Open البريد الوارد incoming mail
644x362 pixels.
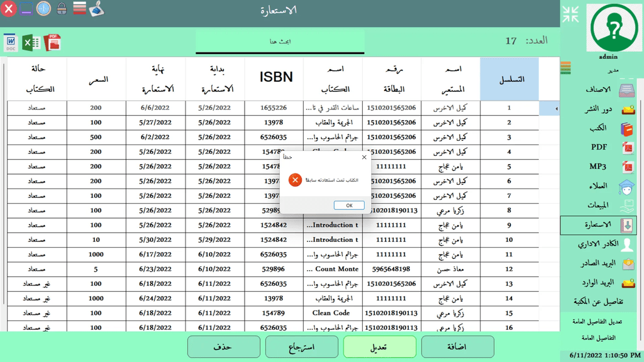[x=598, y=282]
